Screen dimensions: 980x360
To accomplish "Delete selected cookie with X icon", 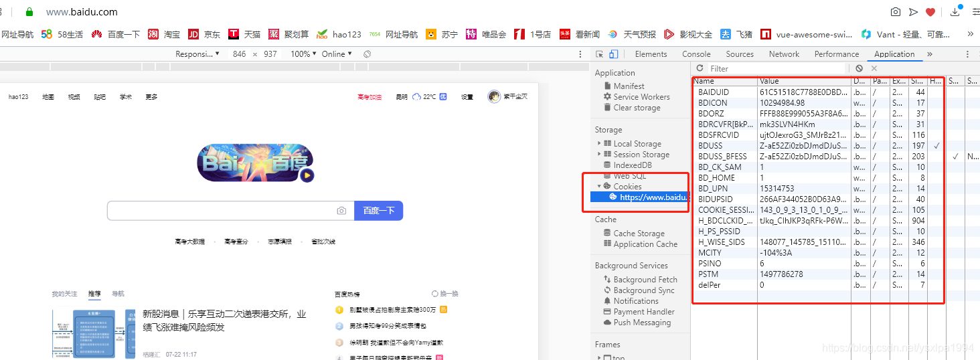I will coord(874,68).
